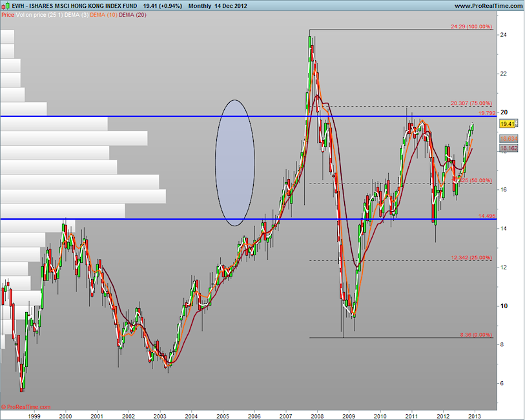
Task: Click the red Price indicator label
Action: pyautogui.click(x=8, y=15)
